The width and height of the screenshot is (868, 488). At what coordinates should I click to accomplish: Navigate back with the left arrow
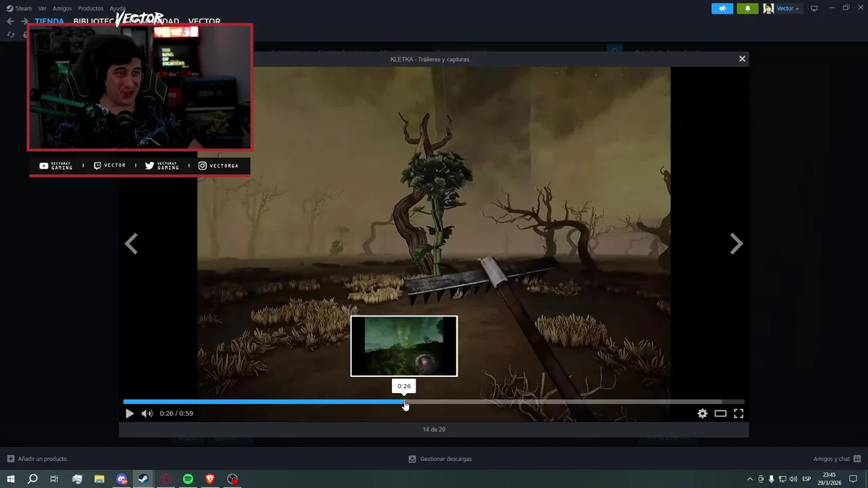10,21
